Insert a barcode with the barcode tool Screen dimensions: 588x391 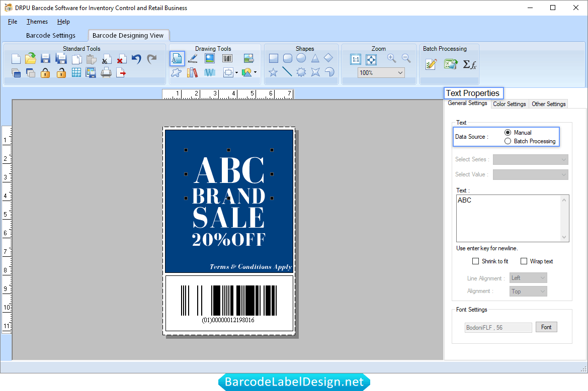tap(227, 58)
